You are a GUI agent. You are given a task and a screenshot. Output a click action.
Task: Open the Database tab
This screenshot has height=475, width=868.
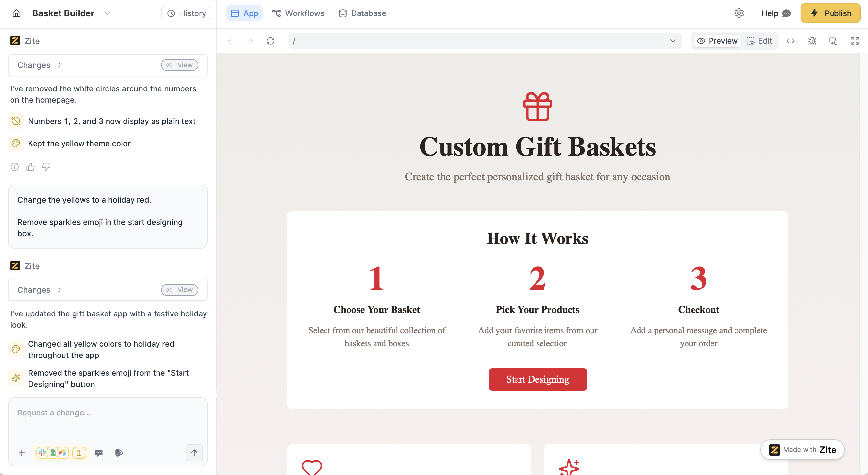pos(362,13)
